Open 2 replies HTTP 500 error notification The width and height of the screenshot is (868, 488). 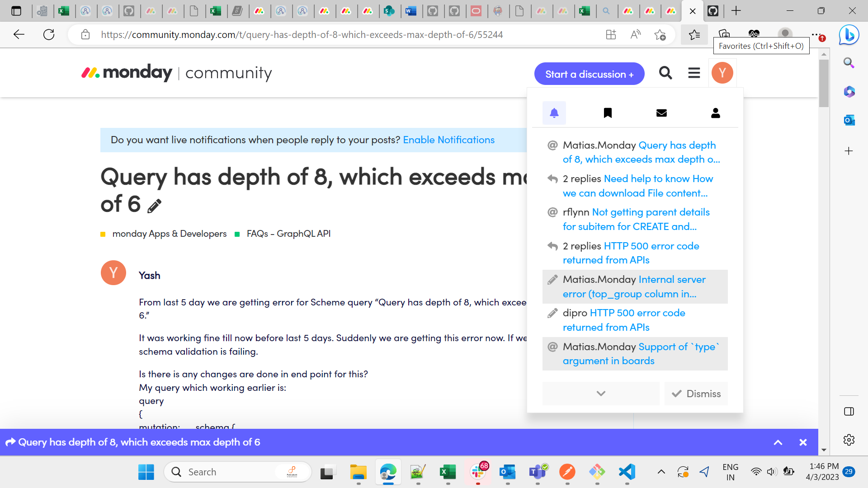pos(635,253)
